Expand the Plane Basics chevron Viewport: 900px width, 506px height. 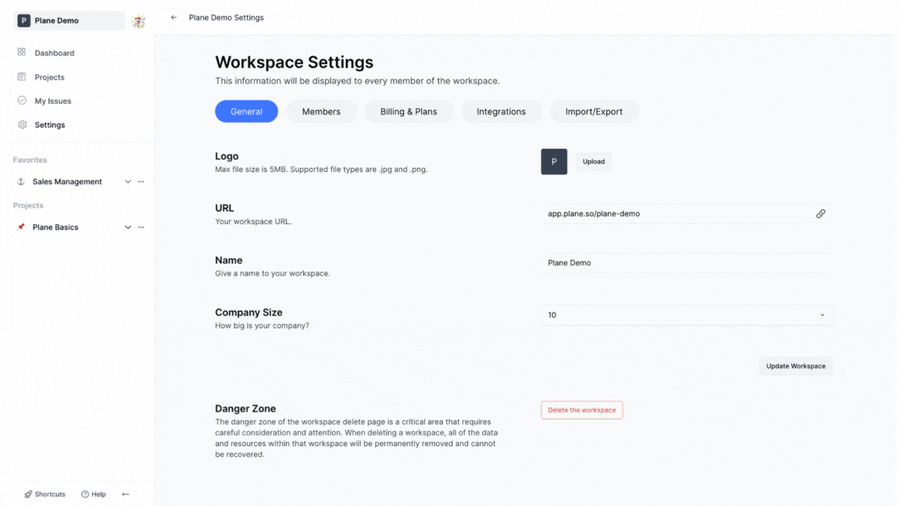click(127, 227)
